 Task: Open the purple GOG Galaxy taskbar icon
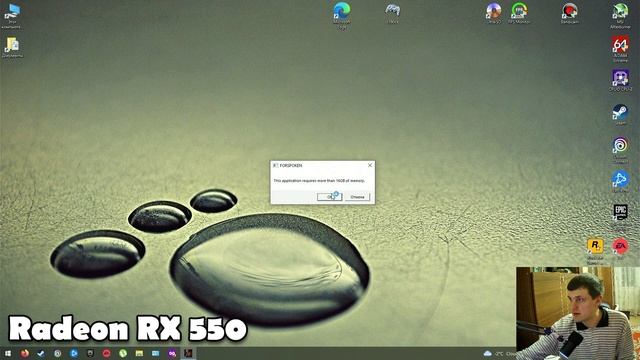coord(172,353)
